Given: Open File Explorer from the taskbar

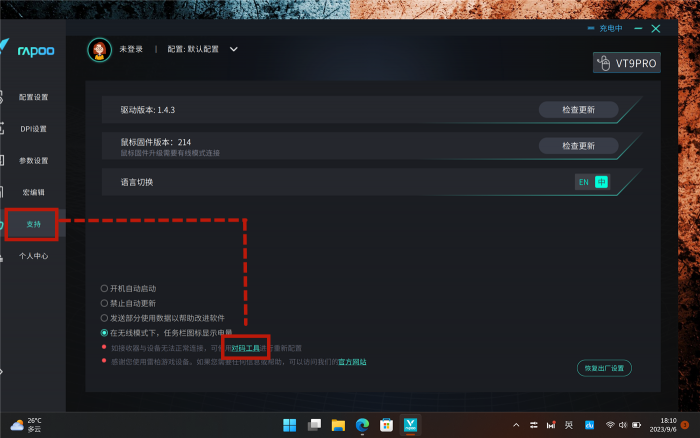Looking at the screenshot, I should 338,425.
